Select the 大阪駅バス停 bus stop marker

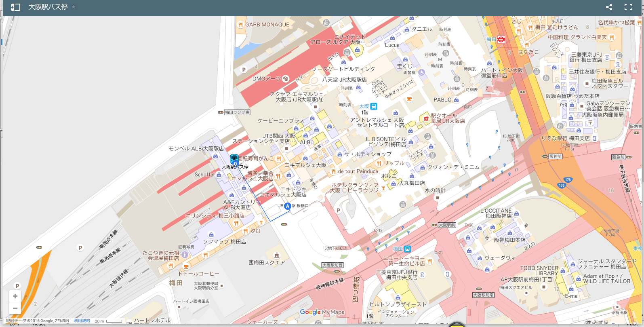click(234, 159)
